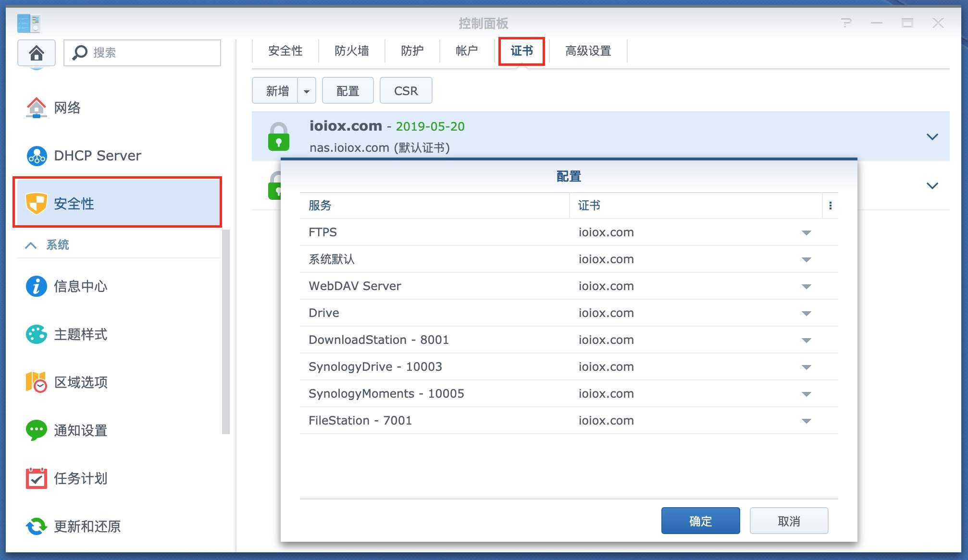The image size is (968, 560).
Task: Open certificate dropdown for FTPS row
Action: pos(806,232)
